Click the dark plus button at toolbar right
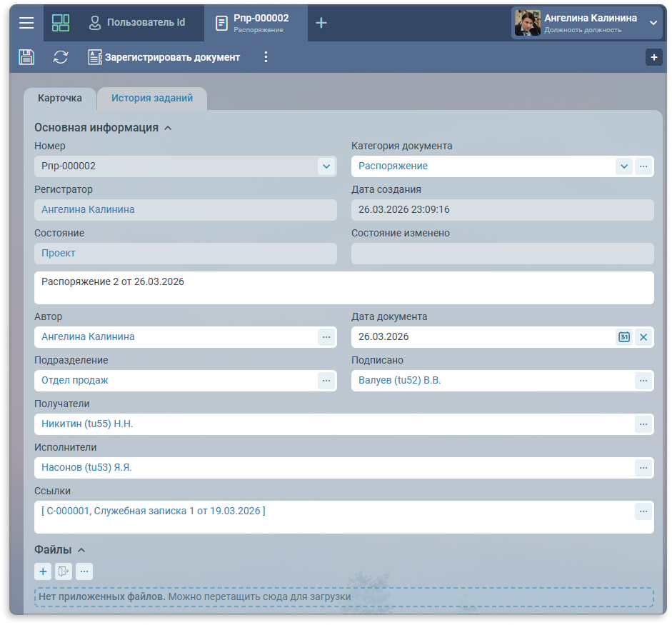 point(653,57)
